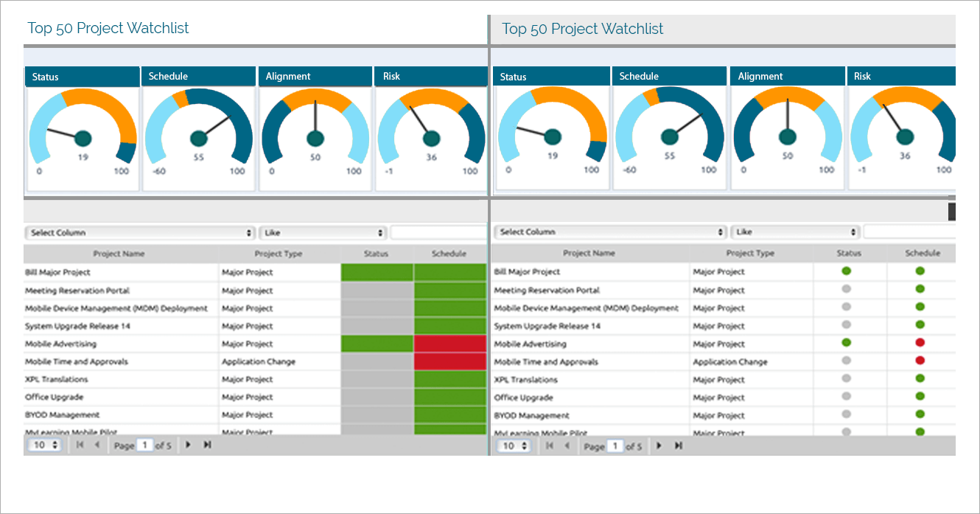Open the page size selector in right pagination
The width and height of the screenshot is (980, 514).
point(514,445)
